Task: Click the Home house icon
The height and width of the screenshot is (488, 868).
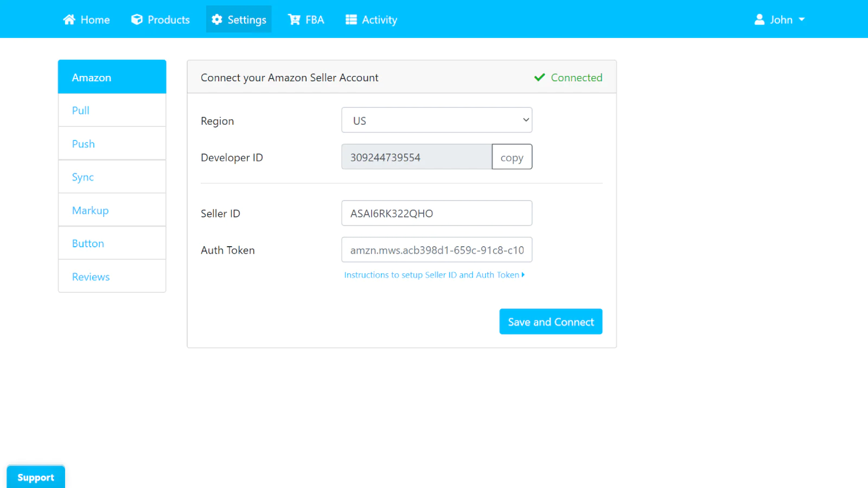Action: click(x=69, y=20)
